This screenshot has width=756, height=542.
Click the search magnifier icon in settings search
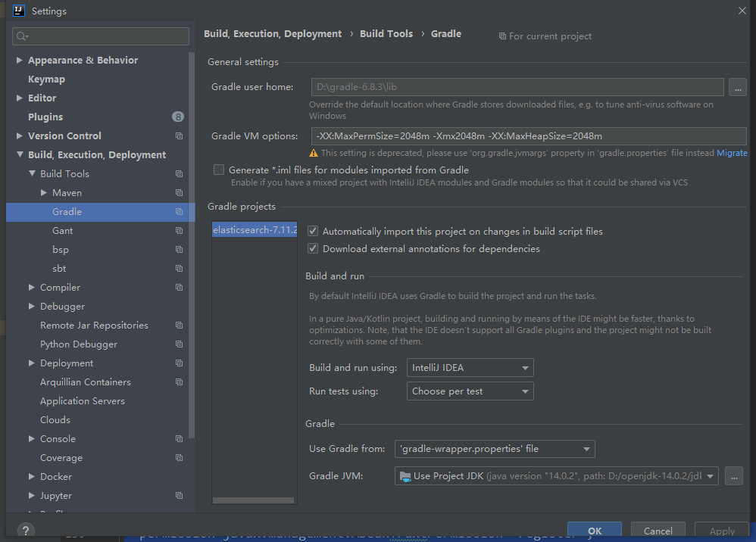coord(22,36)
